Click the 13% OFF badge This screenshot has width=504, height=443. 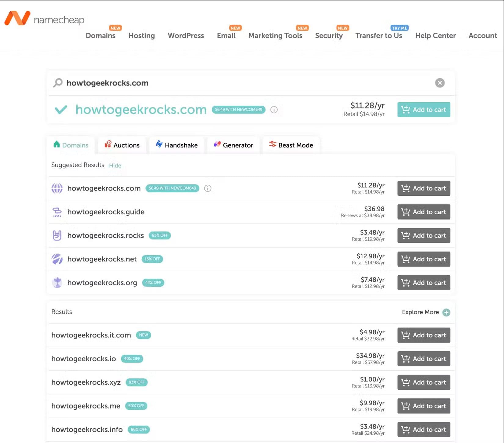tap(152, 259)
